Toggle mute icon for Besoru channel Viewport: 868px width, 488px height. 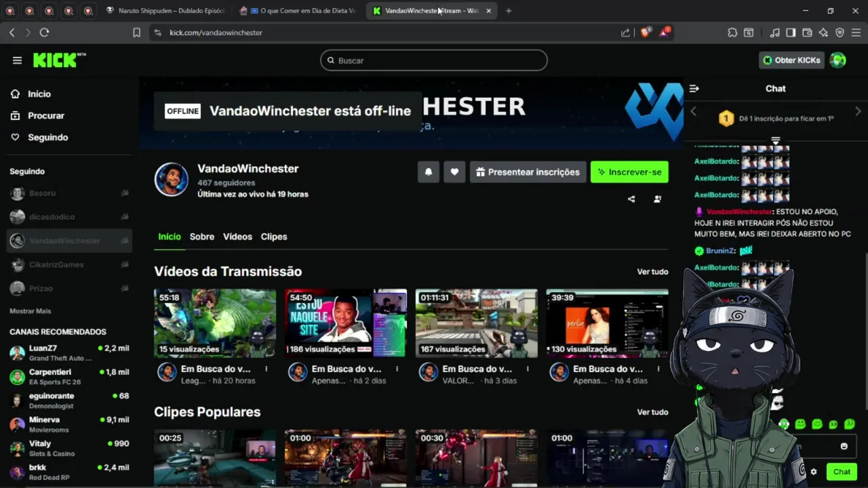[x=125, y=193]
